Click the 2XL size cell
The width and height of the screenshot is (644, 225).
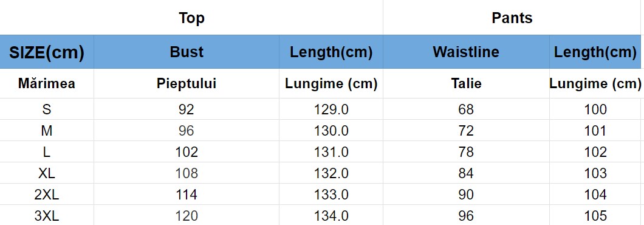[47, 195]
